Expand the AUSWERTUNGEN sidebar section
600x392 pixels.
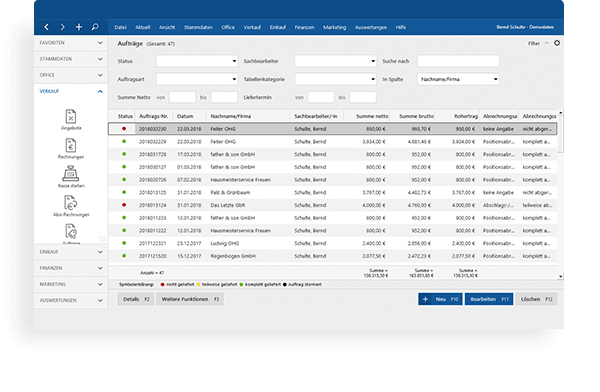tap(71, 300)
